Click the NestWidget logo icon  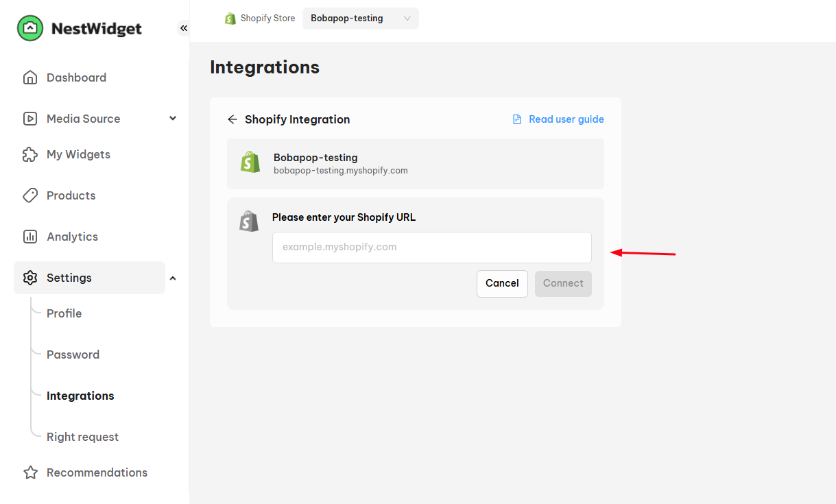[29, 28]
